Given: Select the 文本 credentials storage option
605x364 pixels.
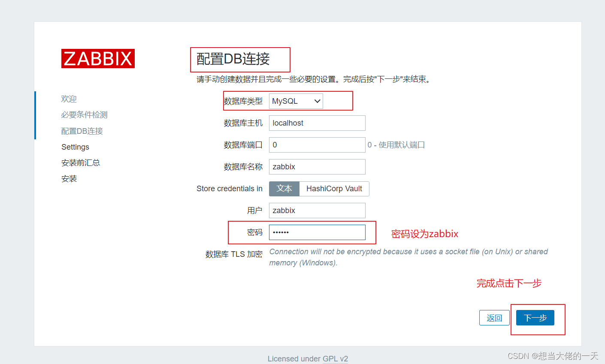Looking at the screenshot, I should pos(284,189).
